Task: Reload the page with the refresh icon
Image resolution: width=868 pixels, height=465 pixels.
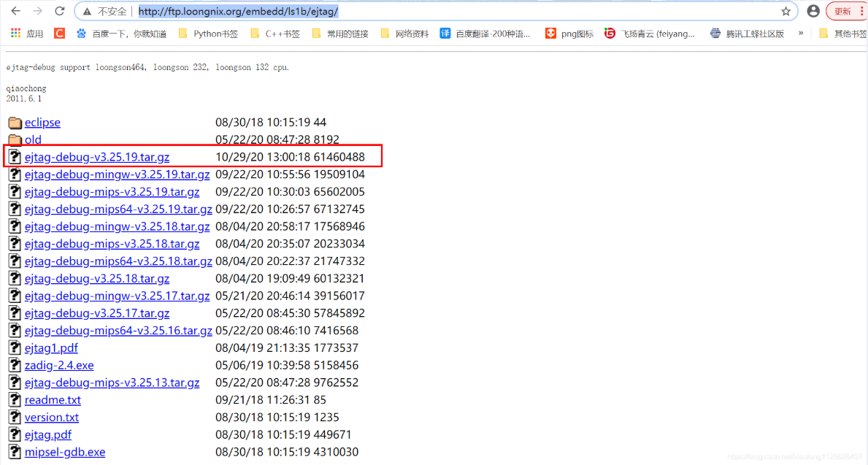Action: click(60, 11)
